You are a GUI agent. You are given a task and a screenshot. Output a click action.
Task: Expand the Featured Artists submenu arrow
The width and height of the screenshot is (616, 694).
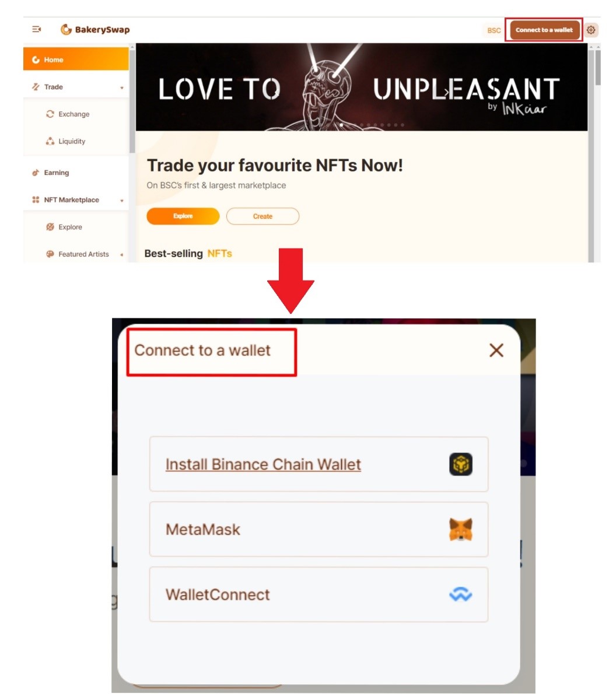(122, 254)
